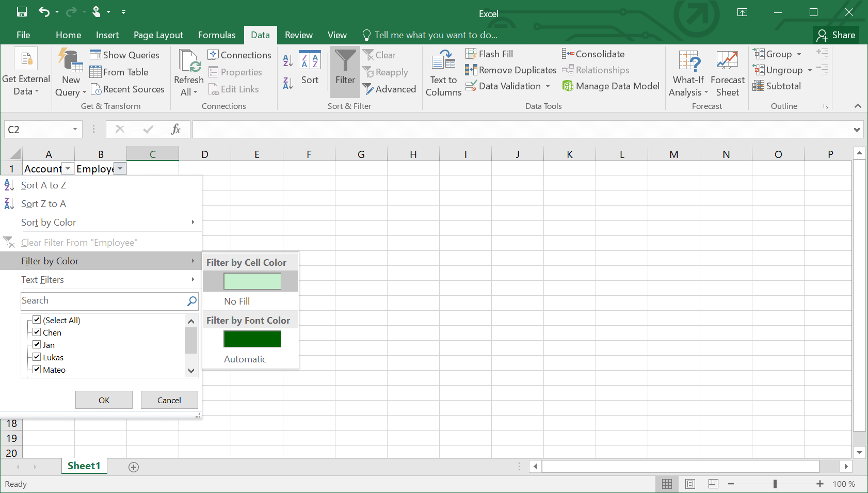Viewport: 868px width, 493px height.
Task: Uncheck the Chen filter entry
Action: click(x=37, y=332)
